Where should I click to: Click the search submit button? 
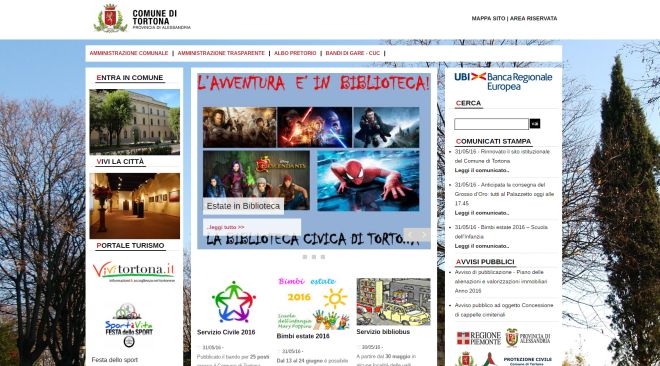click(x=535, y=124)
